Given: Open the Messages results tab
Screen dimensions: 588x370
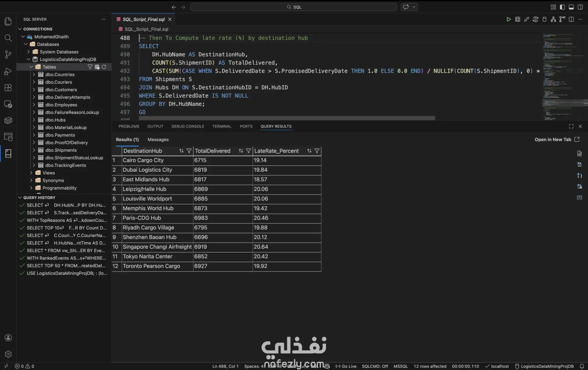Looking at the screenshot, I should (158, 140).
